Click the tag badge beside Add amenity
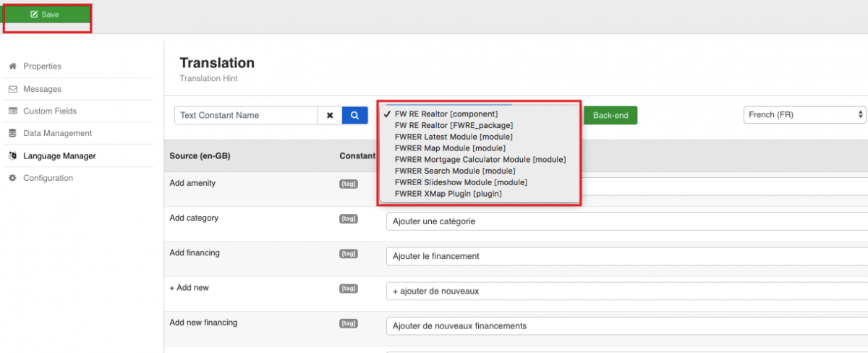The width and height of the screenshot is (868, 353). point(349,184)
